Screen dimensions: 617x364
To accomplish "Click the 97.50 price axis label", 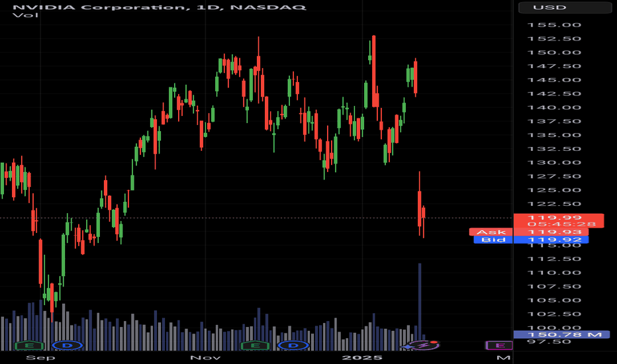I will (x=549, y=341).
